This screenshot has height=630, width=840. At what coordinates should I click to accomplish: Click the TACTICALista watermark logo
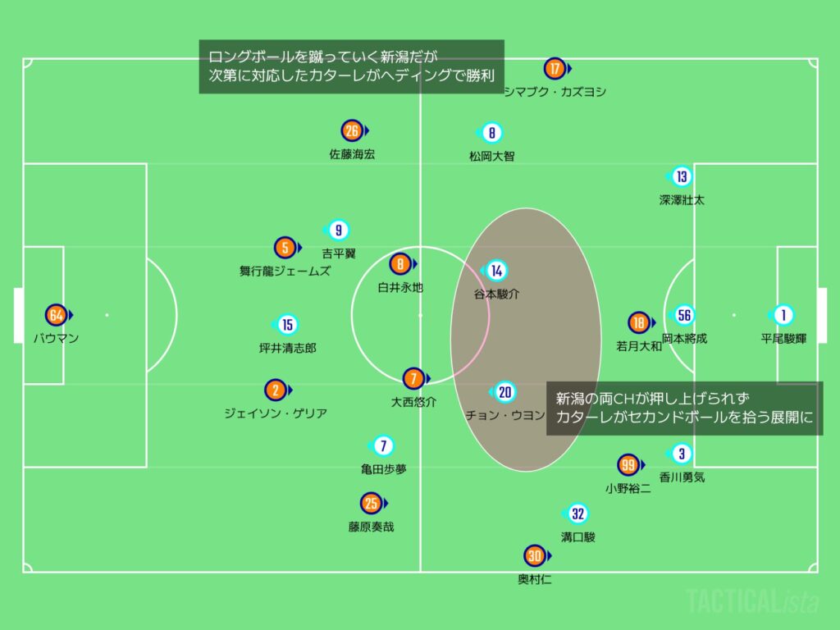tap(752, 601)
